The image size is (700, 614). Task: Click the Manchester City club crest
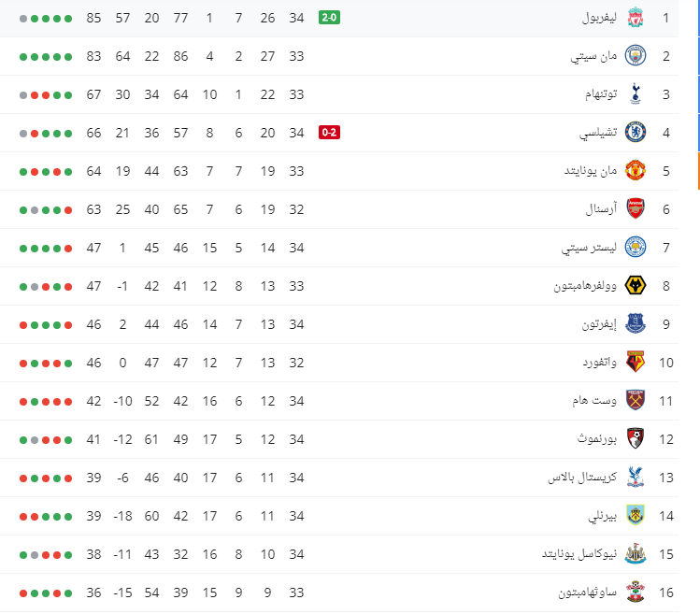[x=635, y=56]
